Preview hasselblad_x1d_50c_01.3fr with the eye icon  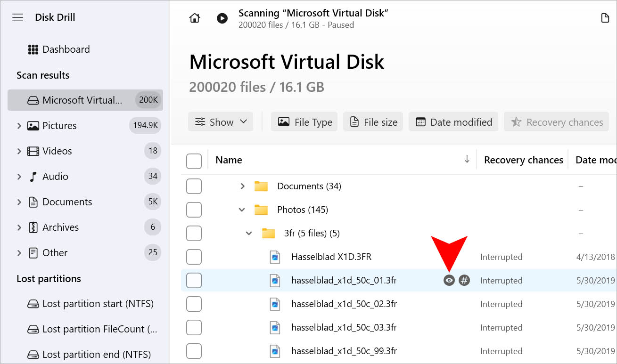point(448,280)
